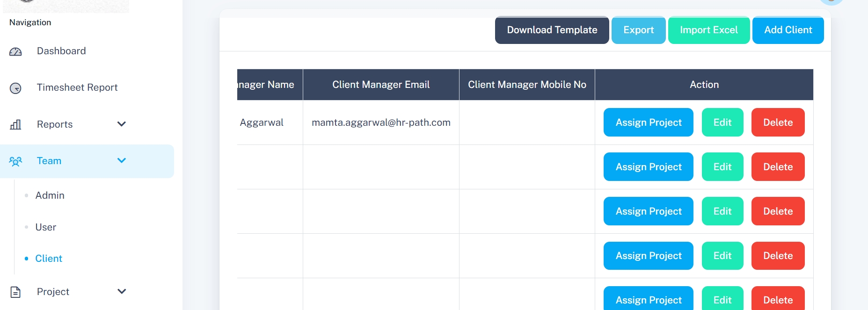868x310 pixels.
Task: Select the Client submenu item
Action: 49,259
